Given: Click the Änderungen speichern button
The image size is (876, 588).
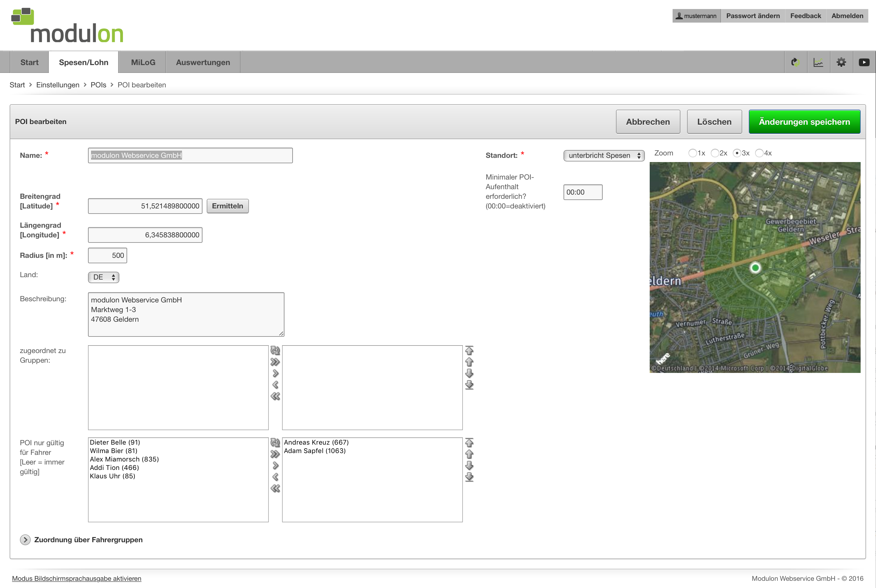Looking at the screenshot, I should [804, 122].
